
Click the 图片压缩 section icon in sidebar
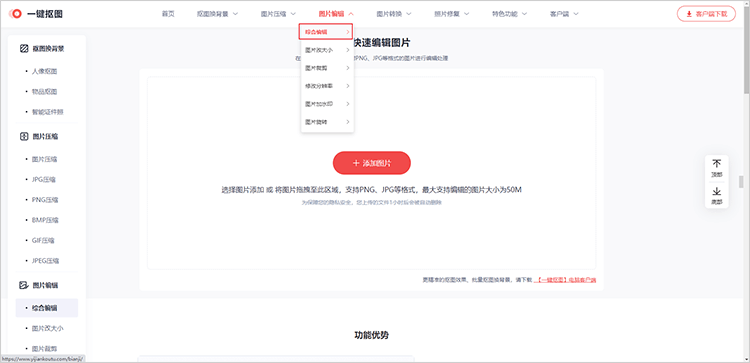click(x=23, y=136)
